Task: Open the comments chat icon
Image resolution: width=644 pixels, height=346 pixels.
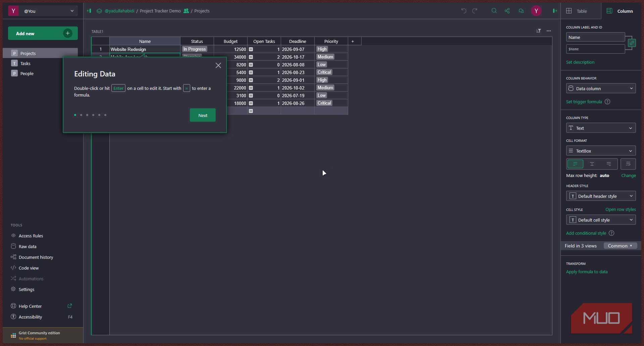Action: (521, 11)
